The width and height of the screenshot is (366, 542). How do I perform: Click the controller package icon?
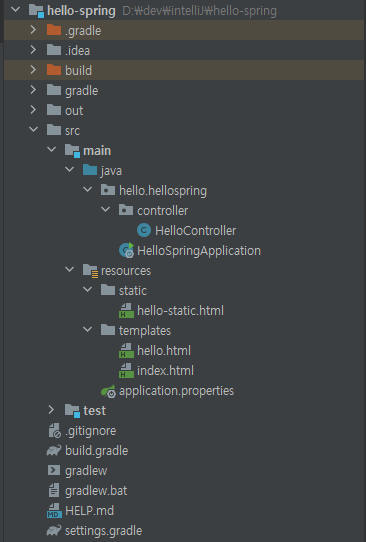point(126,210)
